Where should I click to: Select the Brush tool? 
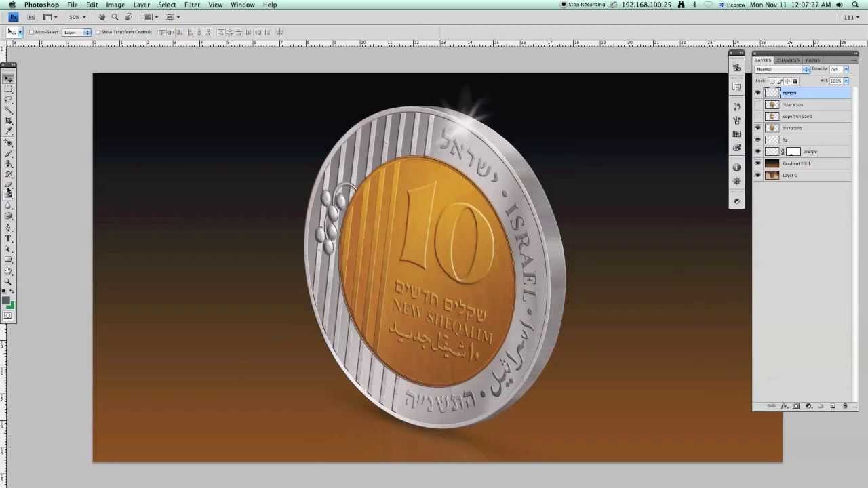tap(8, 154)
